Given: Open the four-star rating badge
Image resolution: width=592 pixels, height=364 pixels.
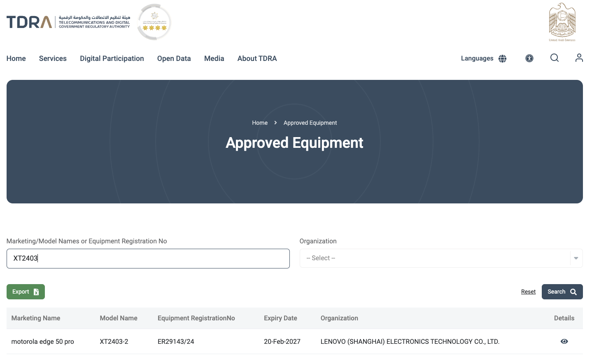Looking at the screenshot, I should (154, 22).
